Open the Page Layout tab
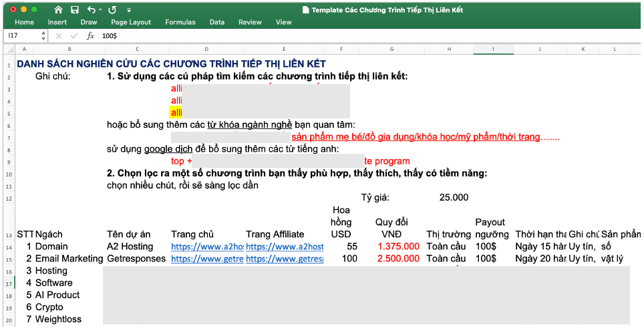Viewport: 644px width, 327px height. click(131, 22)
